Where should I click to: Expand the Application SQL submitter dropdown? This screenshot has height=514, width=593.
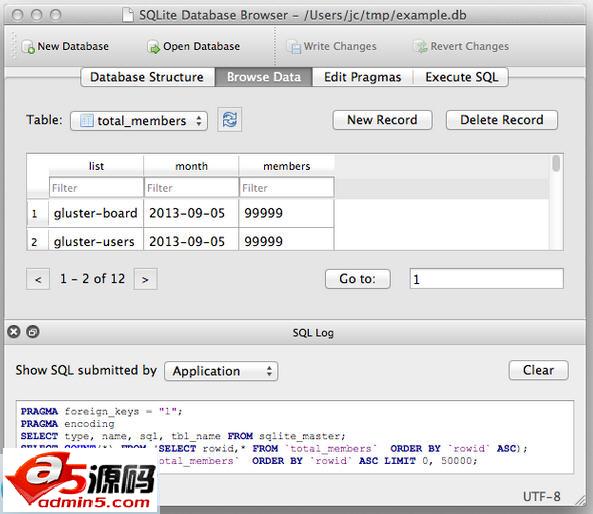click(221, 371)
